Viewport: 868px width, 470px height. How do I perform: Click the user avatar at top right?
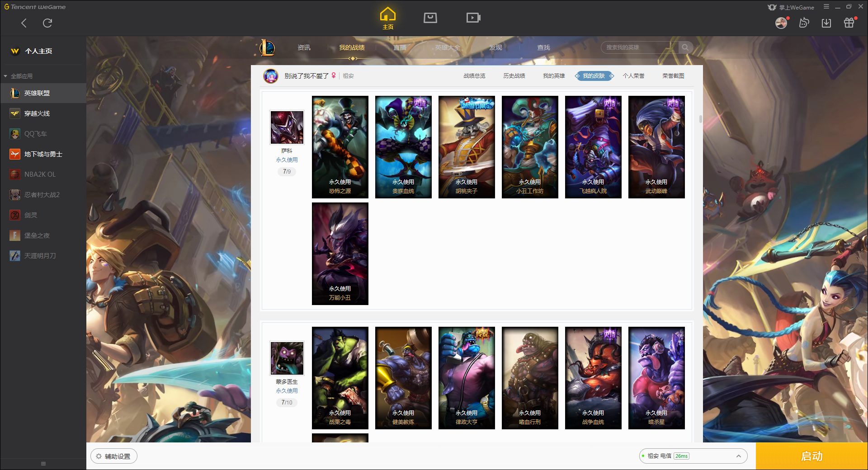pos(781,23)
